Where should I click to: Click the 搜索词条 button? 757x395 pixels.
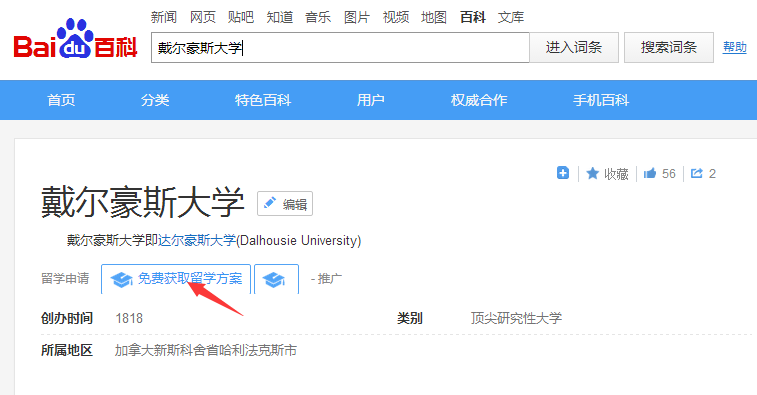669,47
